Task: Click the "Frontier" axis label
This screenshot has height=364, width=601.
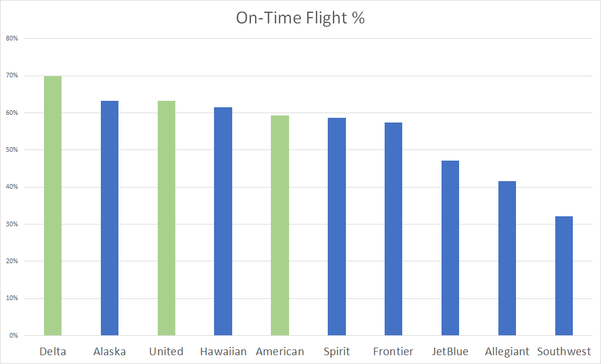Action: click(x=393, y=352)
